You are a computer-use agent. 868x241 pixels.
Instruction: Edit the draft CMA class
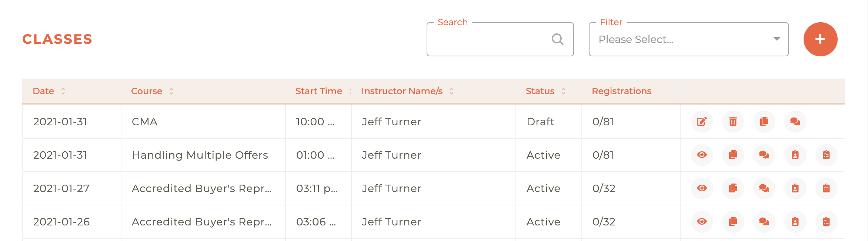pos(701,122)
